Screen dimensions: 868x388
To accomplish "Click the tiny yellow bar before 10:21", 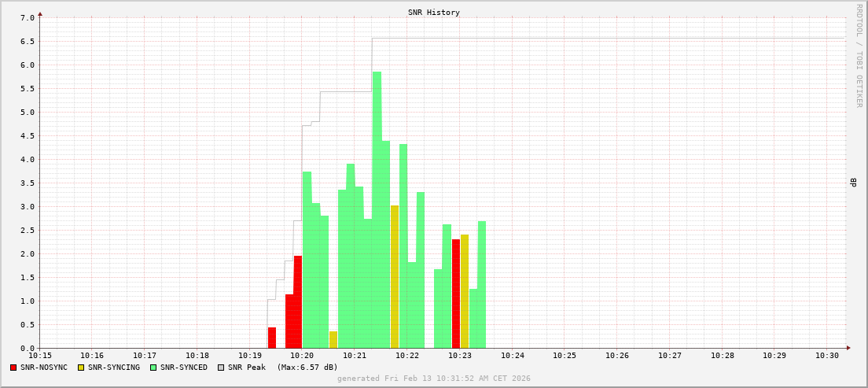I will click(333, 340).
